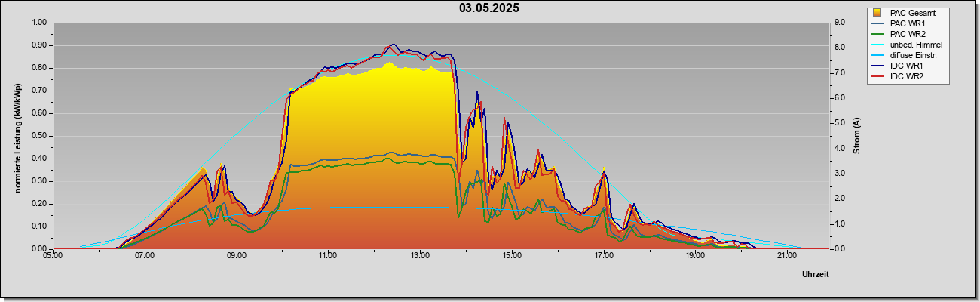Click the PAC Gesamt legend color swatch
The width and height of the screenshot is (980, 302).
click(877, 13)
